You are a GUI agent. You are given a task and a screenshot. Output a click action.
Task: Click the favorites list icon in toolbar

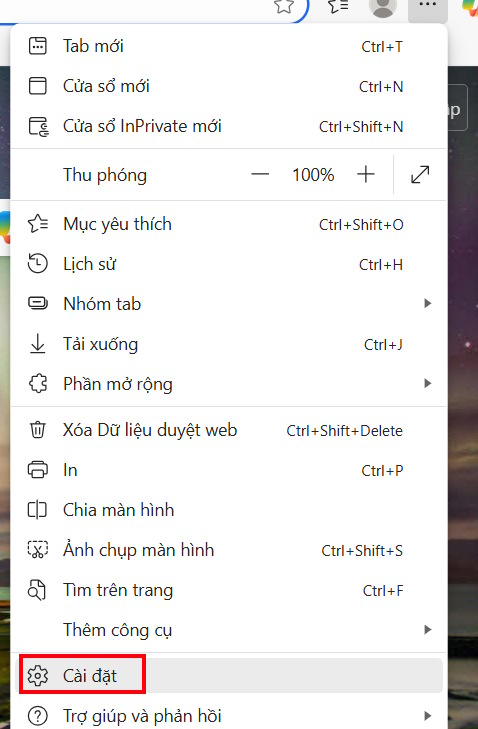(338, 6)
